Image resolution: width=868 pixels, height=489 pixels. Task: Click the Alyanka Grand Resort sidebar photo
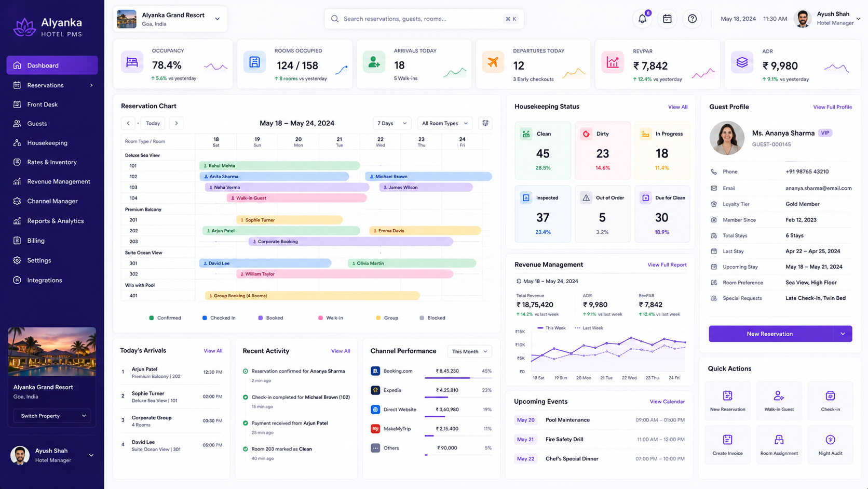(x=52, y=352)
